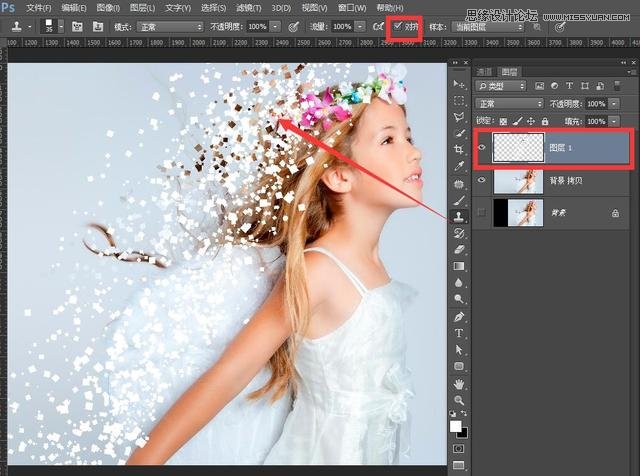Select the Brush tool in toolbox
The height and width of the screenshot is (476, 640).
click(x=459, y=200)
